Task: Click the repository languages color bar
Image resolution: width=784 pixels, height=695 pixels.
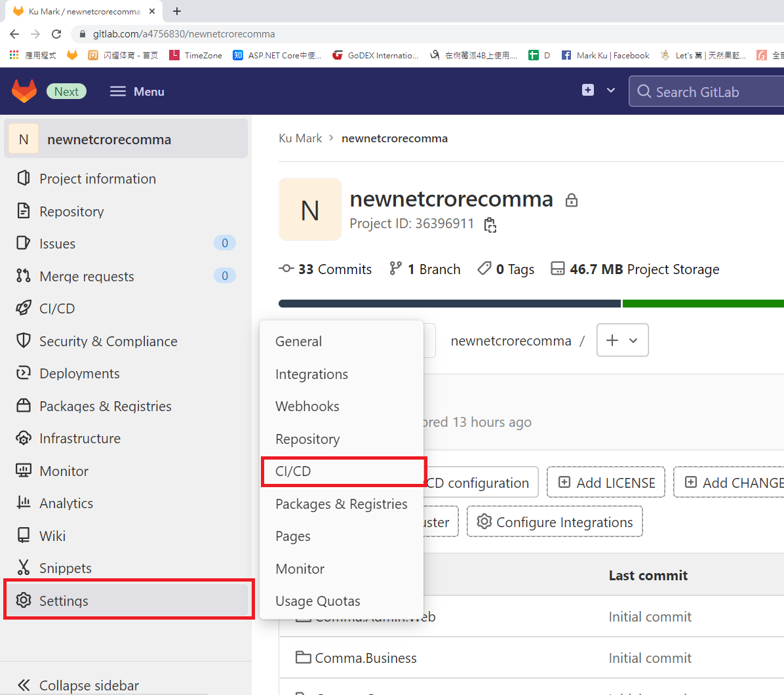Action: click(x=531, y=304)
